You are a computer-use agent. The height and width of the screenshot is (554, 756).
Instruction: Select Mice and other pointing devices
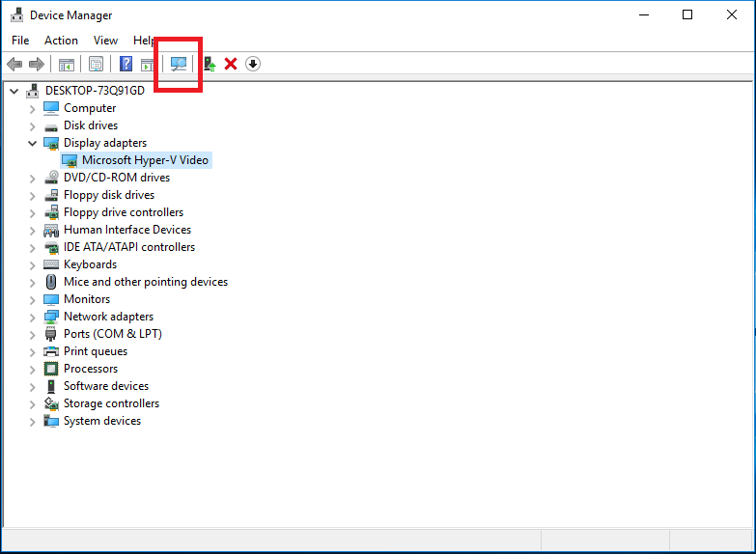click(146, 282)
